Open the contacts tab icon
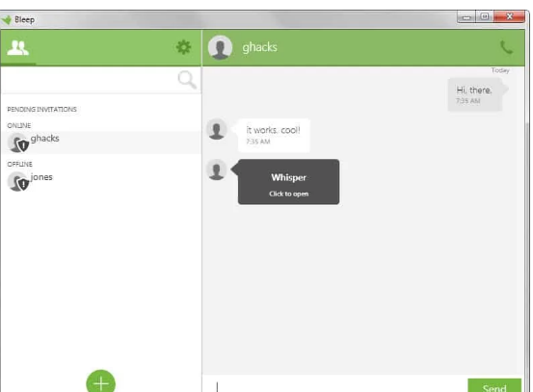Viewport: 533px width, 392px height. pos(18,48)
